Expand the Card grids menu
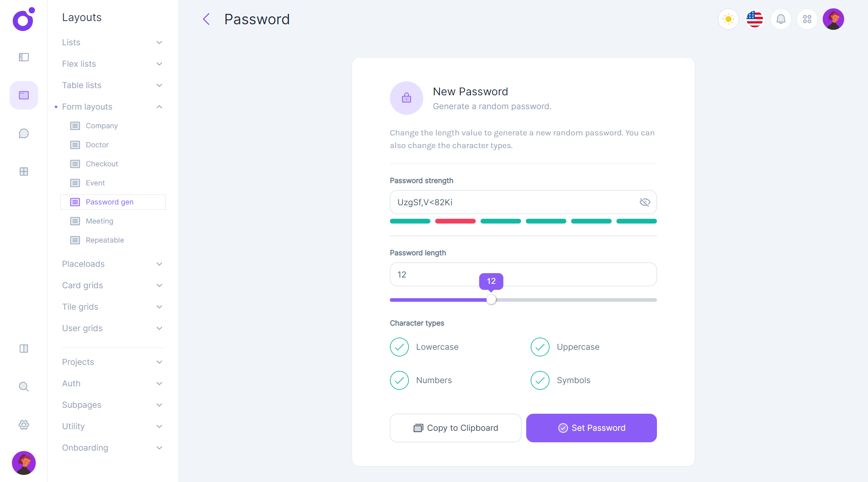868x482 pixels. (112, 285)
